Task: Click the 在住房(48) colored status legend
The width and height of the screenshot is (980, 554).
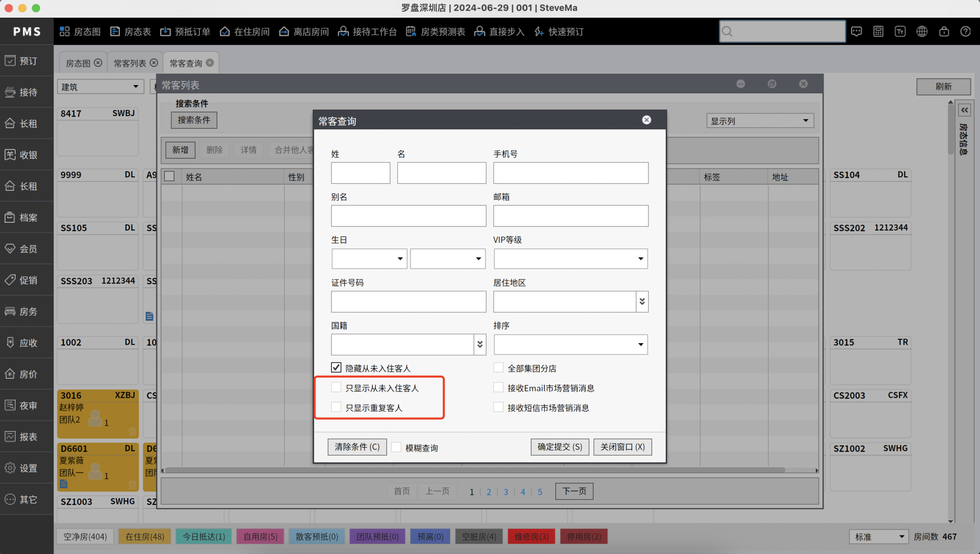Action: click(145, 537)
